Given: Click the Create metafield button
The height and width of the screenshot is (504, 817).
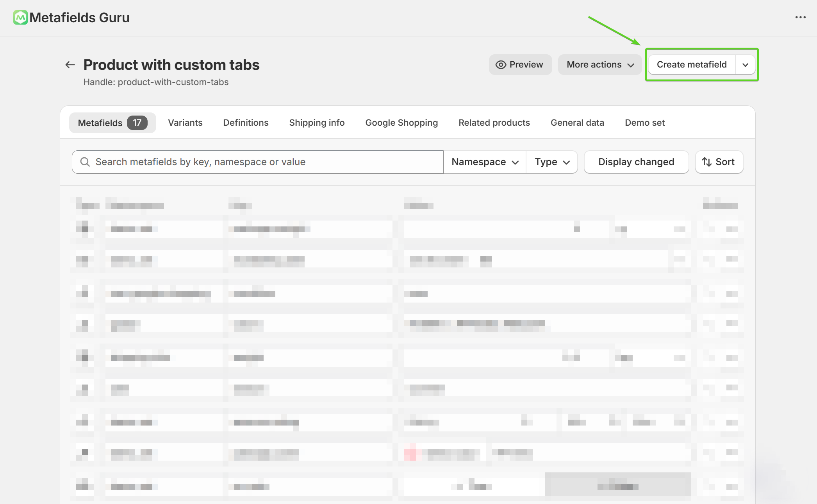Looking at the screenshot, I should coord(691,65).
